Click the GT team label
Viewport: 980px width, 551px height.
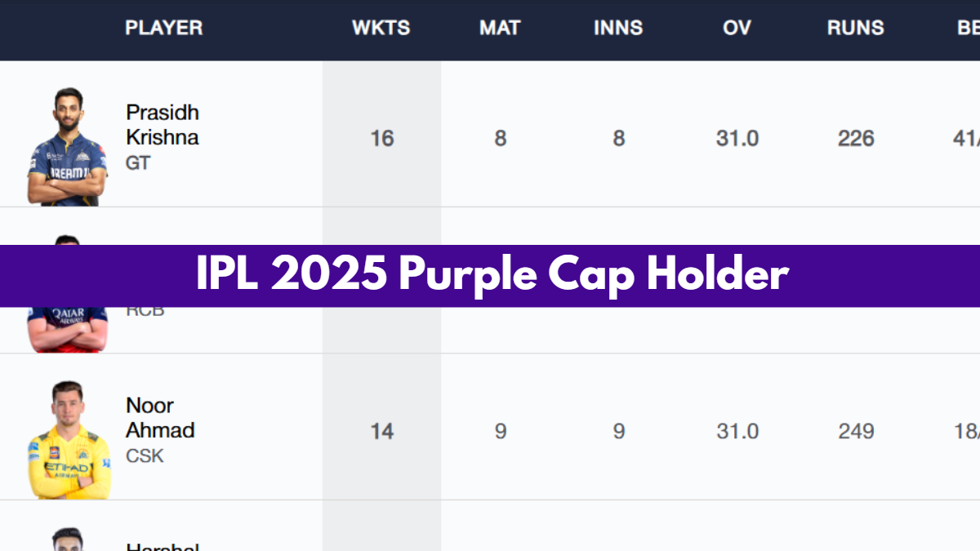click(x=137, y=163)
